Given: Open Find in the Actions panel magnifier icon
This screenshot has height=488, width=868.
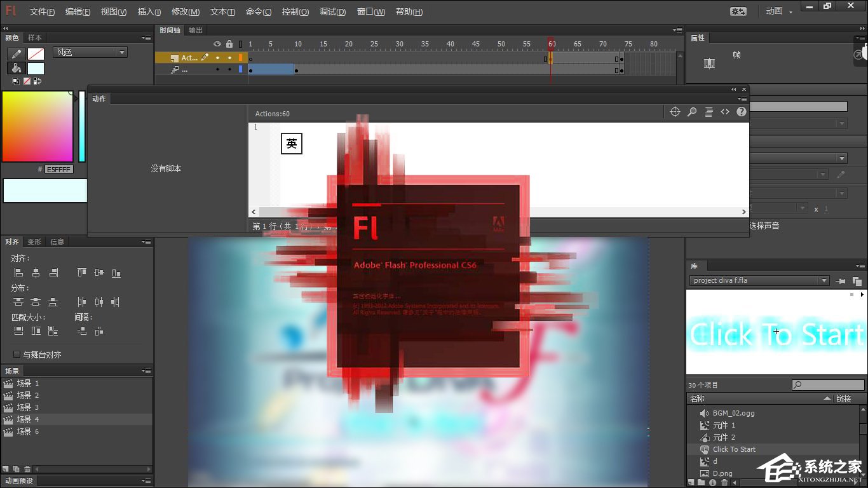Looking at the screenshot, I should 692,111.
